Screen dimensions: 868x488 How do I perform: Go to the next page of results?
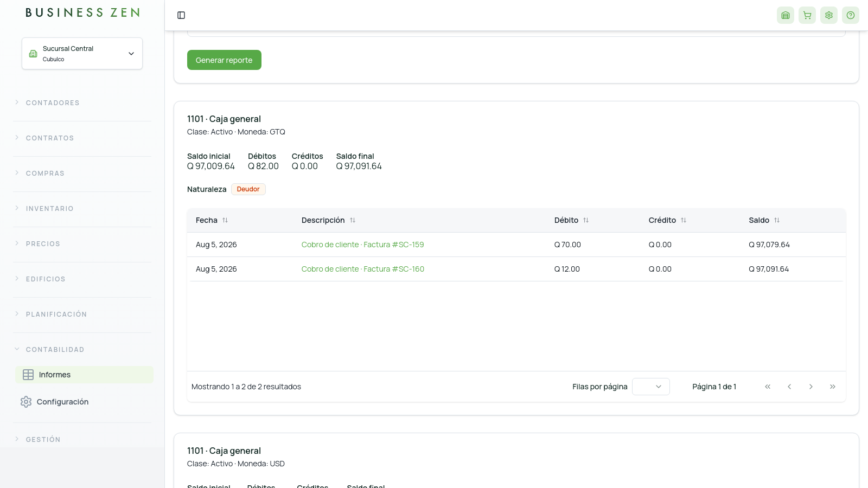pyautogui.click(x=811, y=387)
